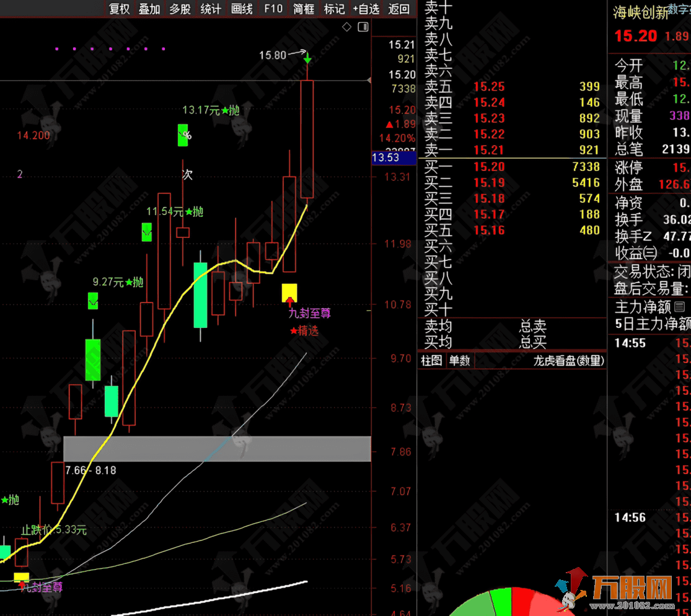691x616 pixels.
Task: Add the stock via +自选 button
Action: point(366,9)
